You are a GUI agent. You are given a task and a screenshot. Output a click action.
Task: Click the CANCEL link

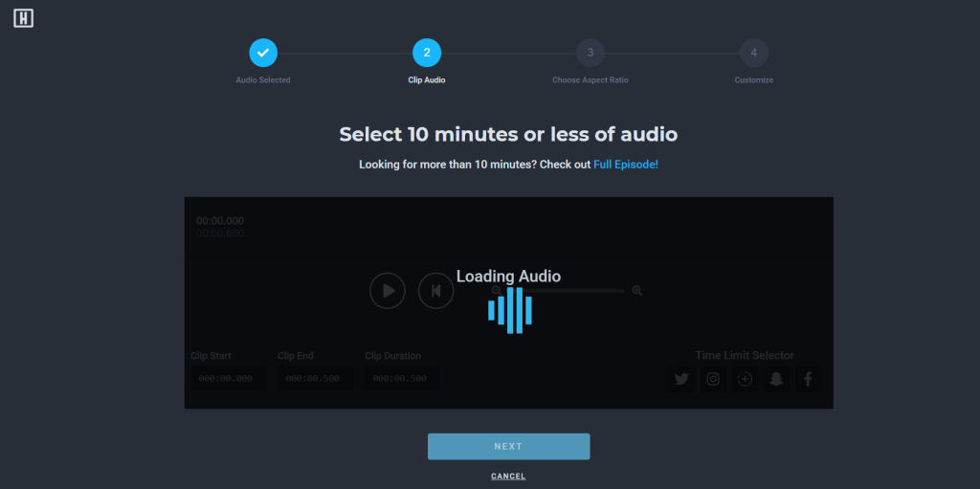pos(508,477)
